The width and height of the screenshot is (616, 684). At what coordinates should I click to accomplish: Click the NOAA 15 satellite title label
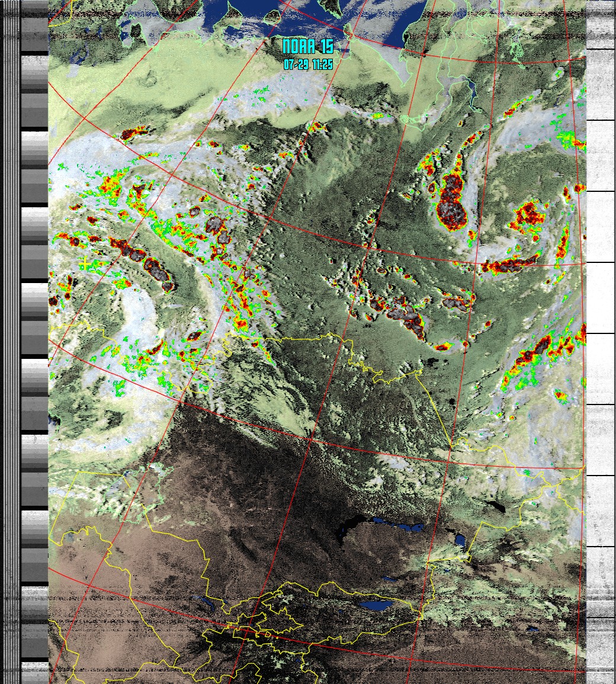point(307,47)
